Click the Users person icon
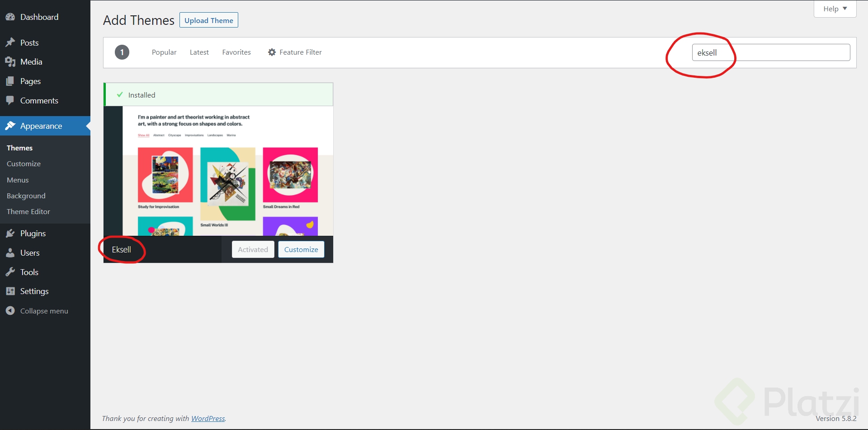Image resolution: width=868 pixels, height=430 pixels. point(10,253)
